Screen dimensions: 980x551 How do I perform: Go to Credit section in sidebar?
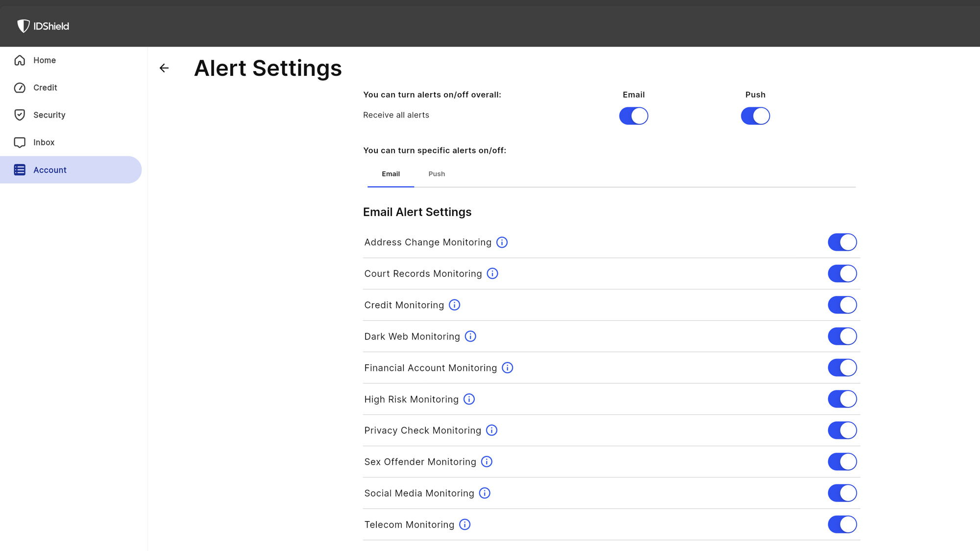click(45, 88)
